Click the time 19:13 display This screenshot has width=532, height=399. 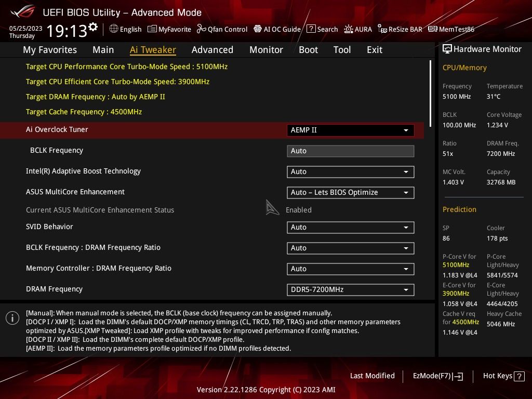tap(67, 31)
